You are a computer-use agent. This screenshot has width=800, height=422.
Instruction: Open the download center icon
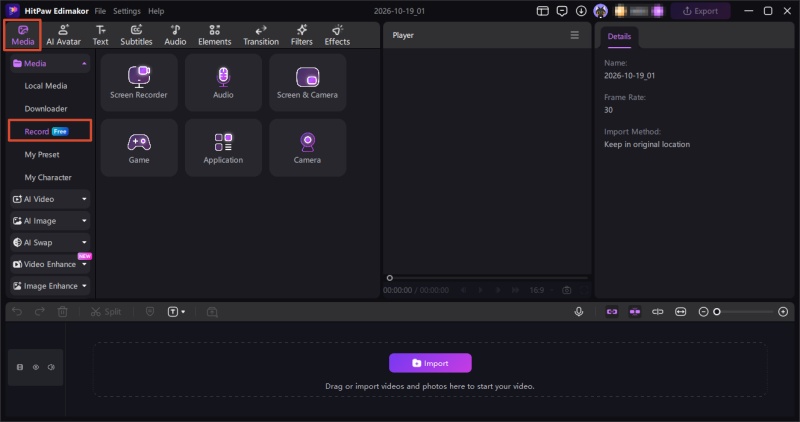581,11
